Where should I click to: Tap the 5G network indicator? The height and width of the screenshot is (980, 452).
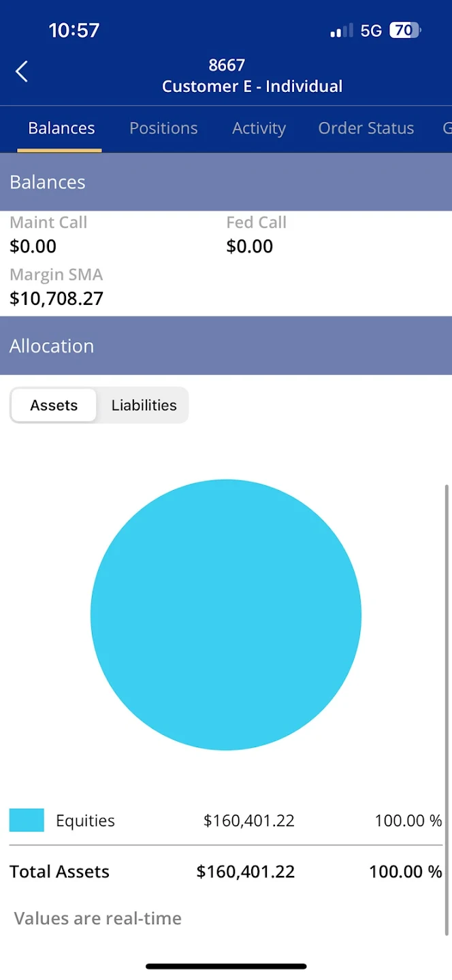pos(372,30)
